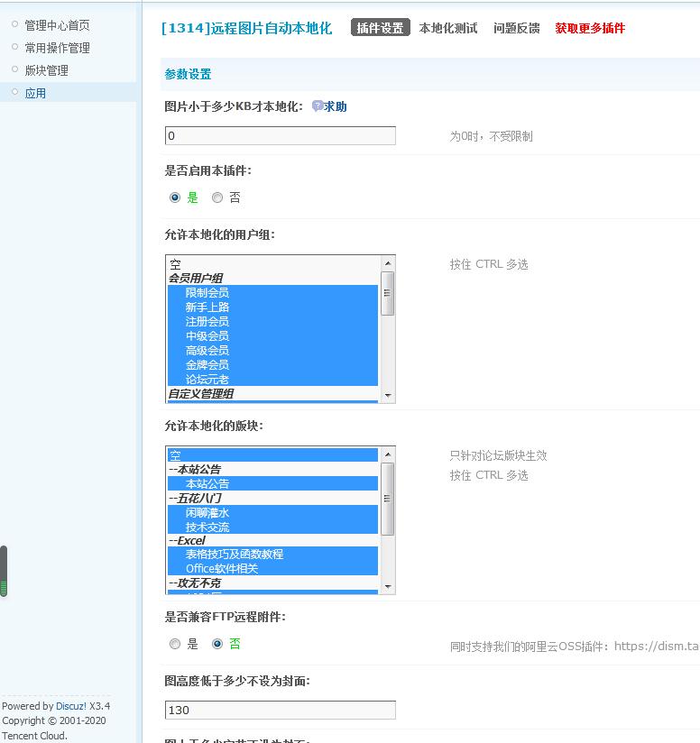The image size is (700, 743).
Task: Go to 管理中心首页 in sidebar
Action: tap(57, 25)
